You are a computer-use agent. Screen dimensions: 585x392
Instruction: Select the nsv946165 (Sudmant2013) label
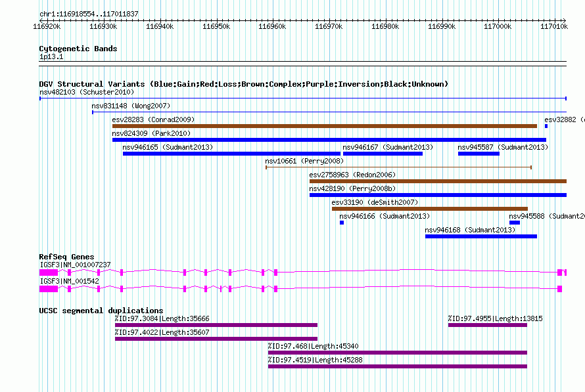point(168,147)
